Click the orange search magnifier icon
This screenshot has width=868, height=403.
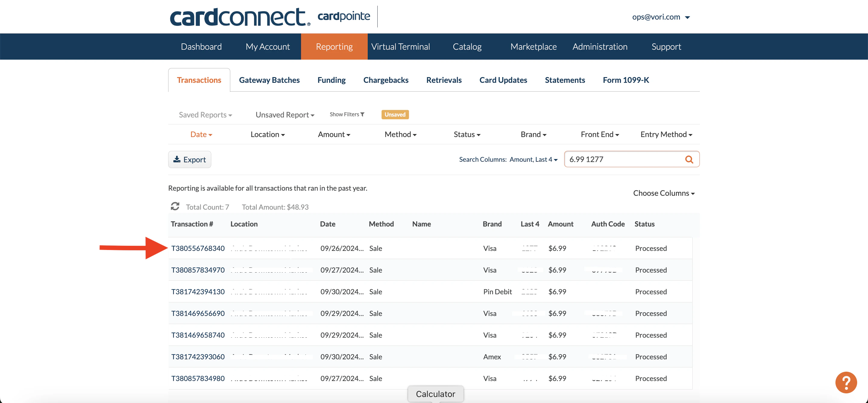pyautogui.click(x=689, y=159)
